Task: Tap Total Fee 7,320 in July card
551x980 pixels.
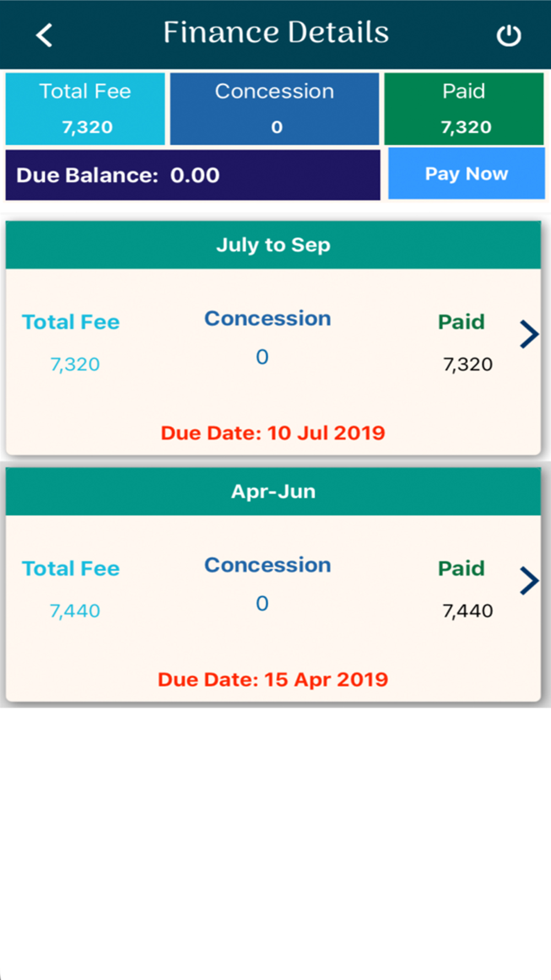Action: 75,364
